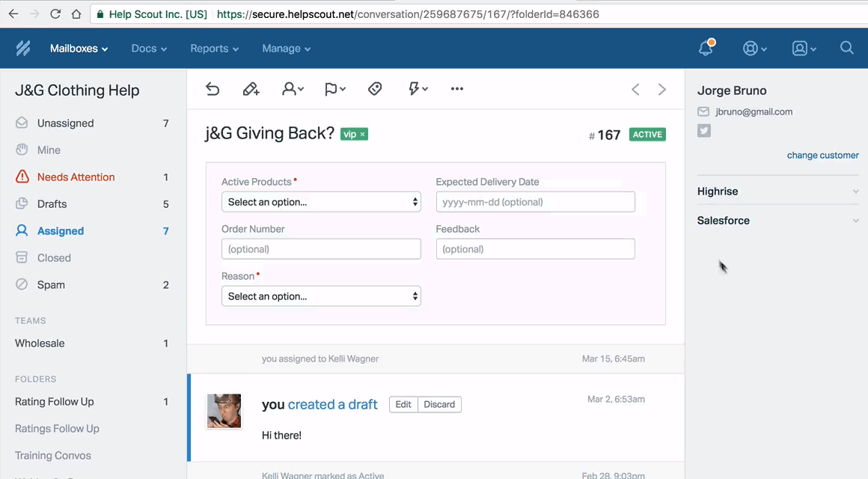868x479 pixels.
Task: Remove the vip tag with x
Action: [363, 135]
